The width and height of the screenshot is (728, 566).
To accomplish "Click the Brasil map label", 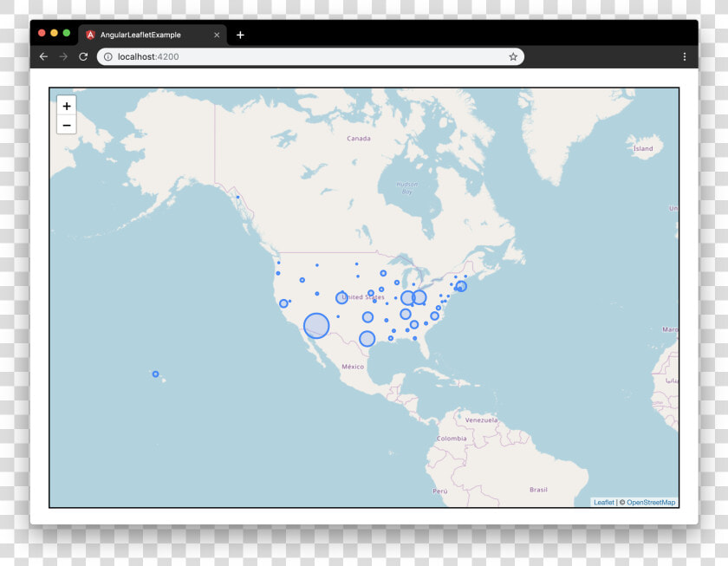I will tap(538, 490).
